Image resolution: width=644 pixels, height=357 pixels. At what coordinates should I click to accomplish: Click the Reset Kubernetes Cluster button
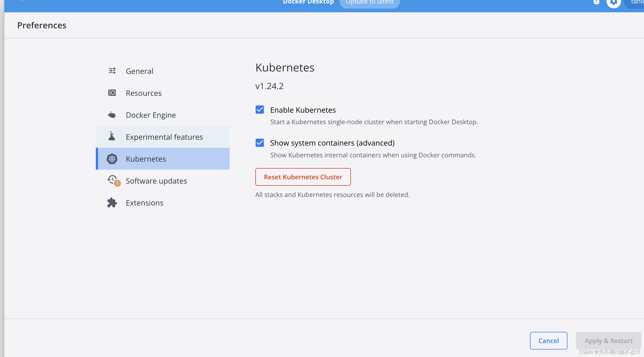tap(303, 177)
